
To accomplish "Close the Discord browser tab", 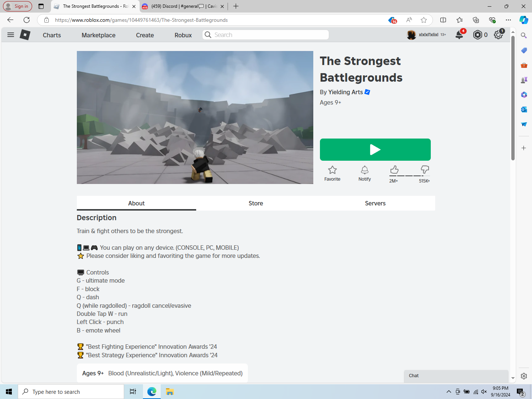I will coord(222,6).
